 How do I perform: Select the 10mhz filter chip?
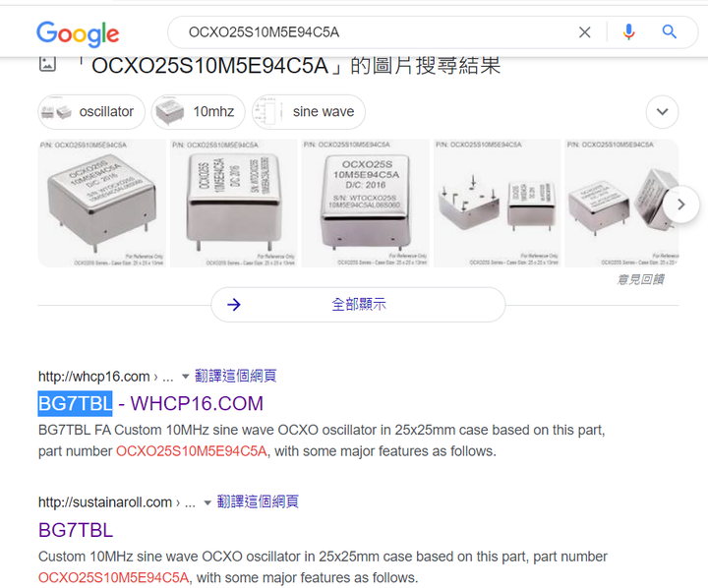pyautogui.click(x=199, y=111)
